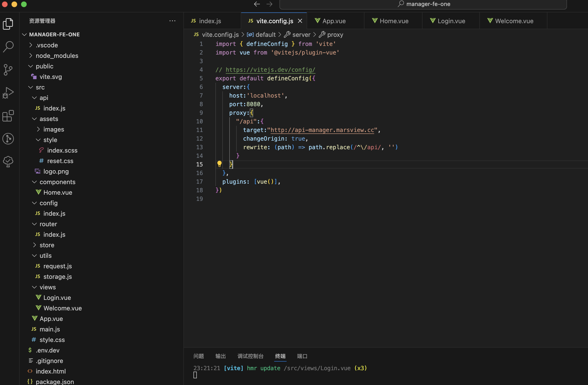Open the 输出 panel tab

click(221, 356)
